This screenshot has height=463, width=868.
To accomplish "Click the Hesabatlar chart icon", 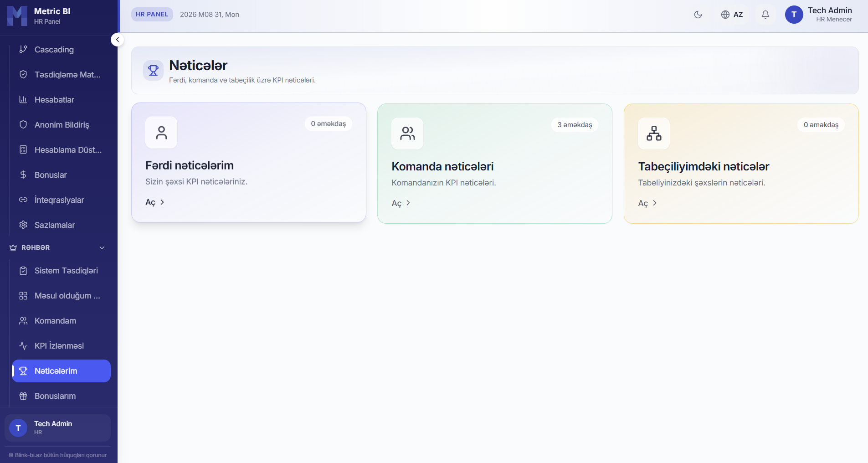I will pos(23,99).
